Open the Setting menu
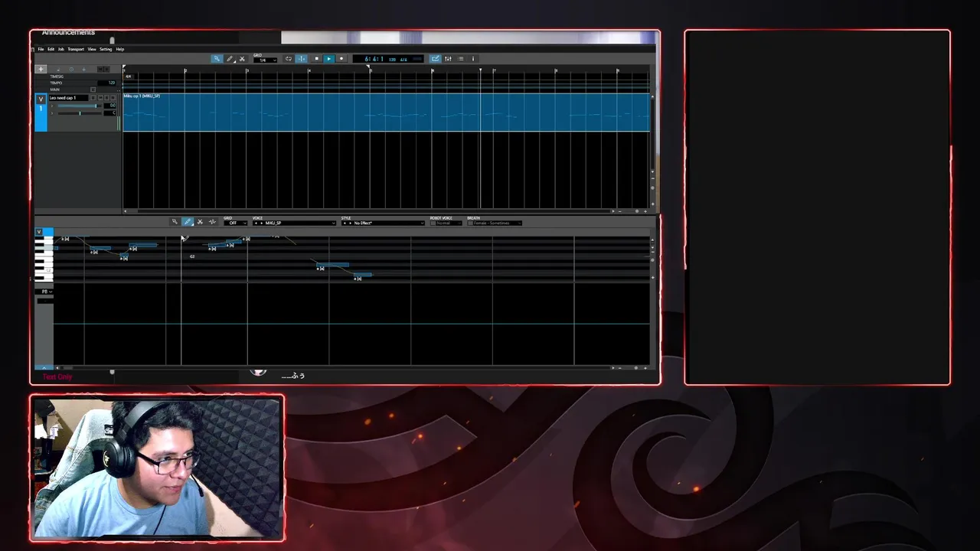980x551 pixels. (x=106, y=49)
